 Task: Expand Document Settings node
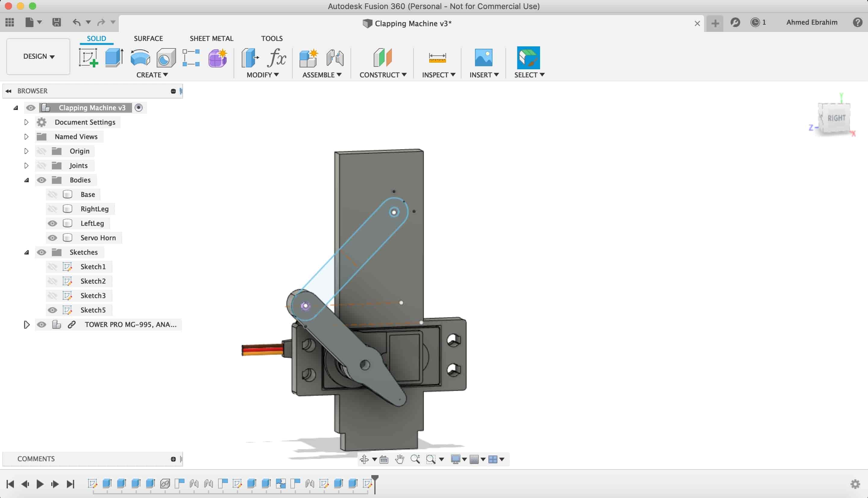pyautogui.click(x=26, y=122)
